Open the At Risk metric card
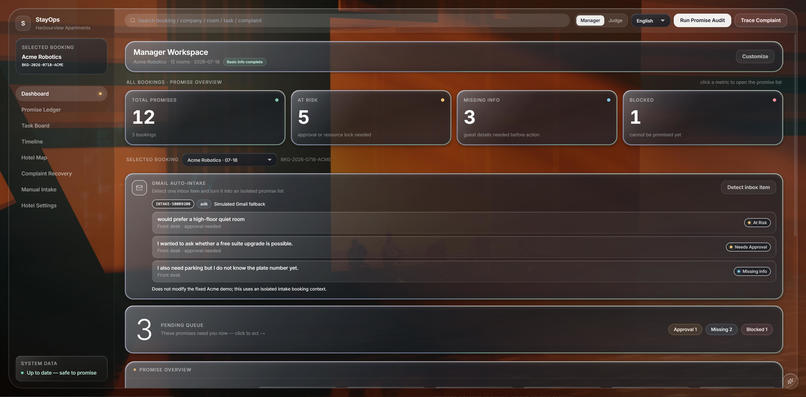The image size is (806, 397). click(x=371, y=118)
